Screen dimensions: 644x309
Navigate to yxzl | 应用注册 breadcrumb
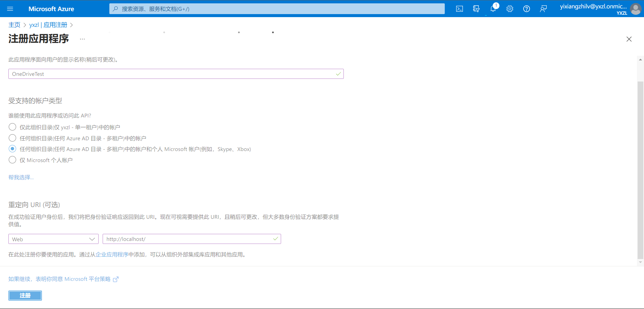(x=48, y=25)
